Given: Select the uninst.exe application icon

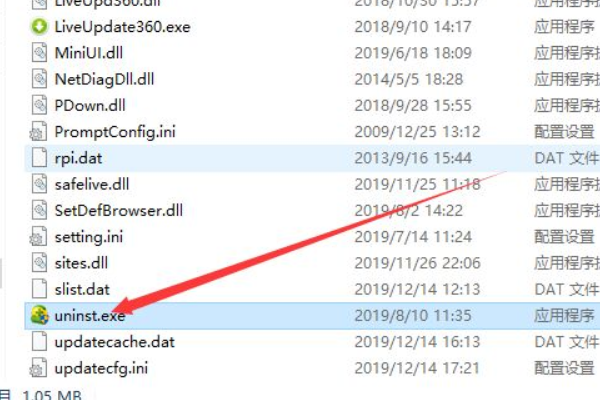Looking at the screenshot, I should pos(39,315).
